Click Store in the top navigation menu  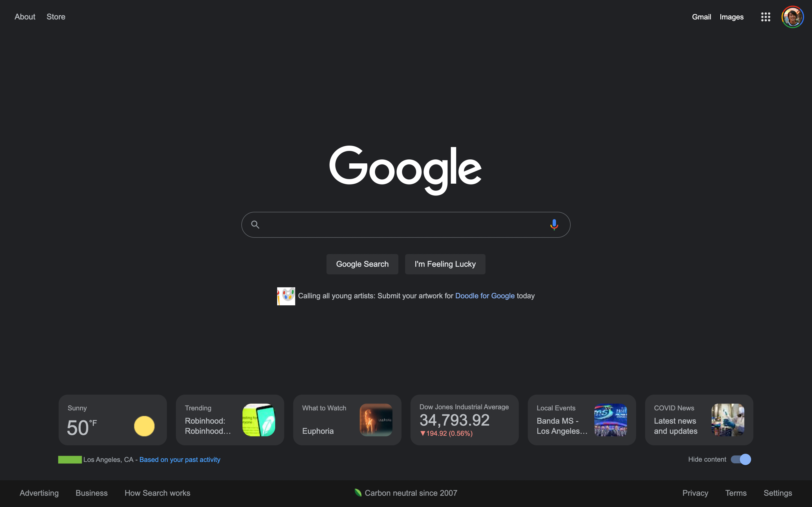[56, 16]
